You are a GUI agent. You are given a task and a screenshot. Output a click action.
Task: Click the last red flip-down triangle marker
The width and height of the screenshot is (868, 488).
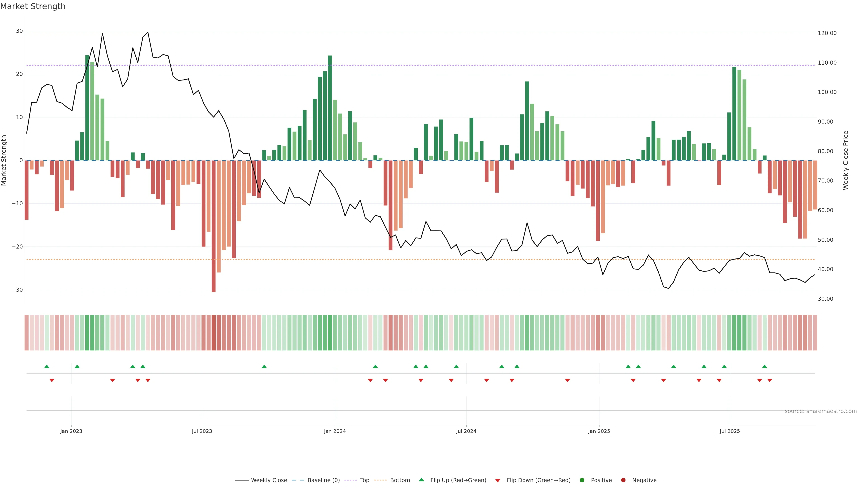[x=770, y=380]
